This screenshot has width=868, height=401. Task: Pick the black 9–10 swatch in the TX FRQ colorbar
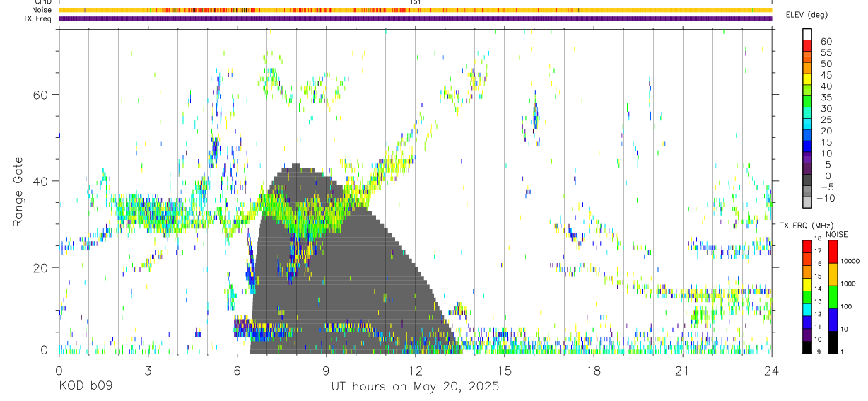coord(807,347)
